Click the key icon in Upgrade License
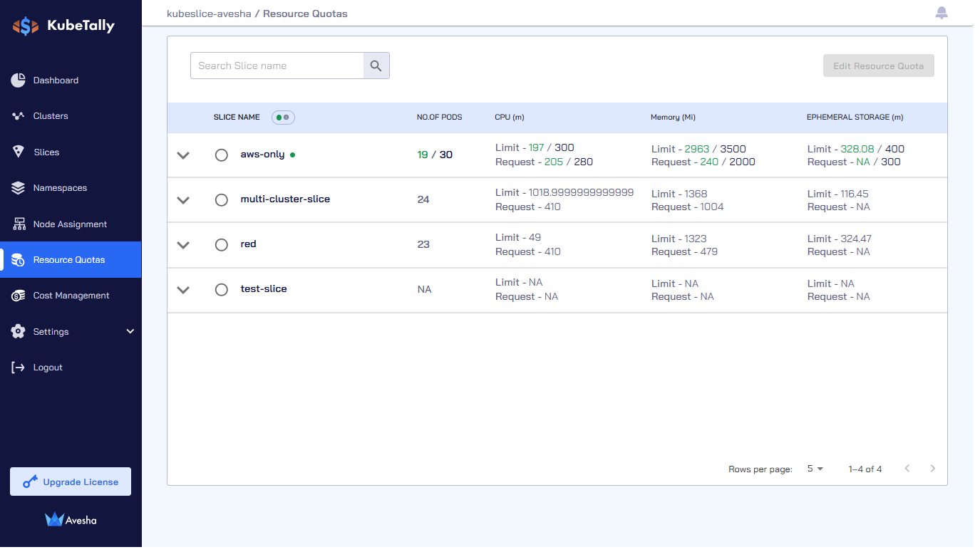980x557 pixels. (x=30, y=482)
